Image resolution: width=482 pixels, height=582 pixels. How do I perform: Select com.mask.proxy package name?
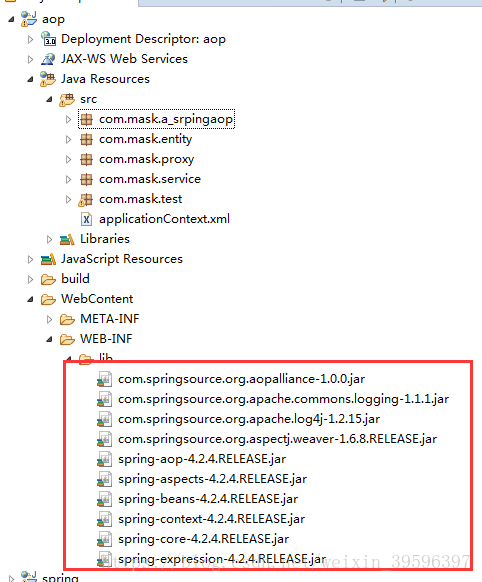pyautogui.click(x=147, y=160)
